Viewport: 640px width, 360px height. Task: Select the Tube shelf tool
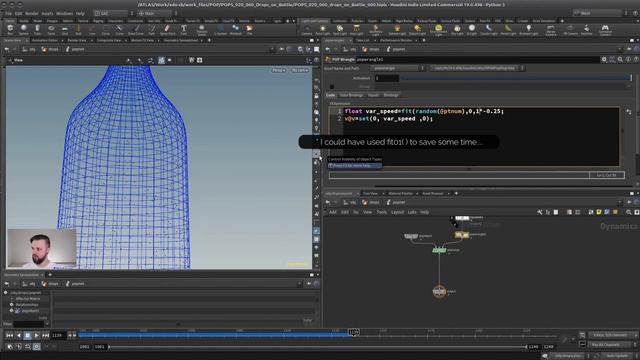tap(37, 29)
